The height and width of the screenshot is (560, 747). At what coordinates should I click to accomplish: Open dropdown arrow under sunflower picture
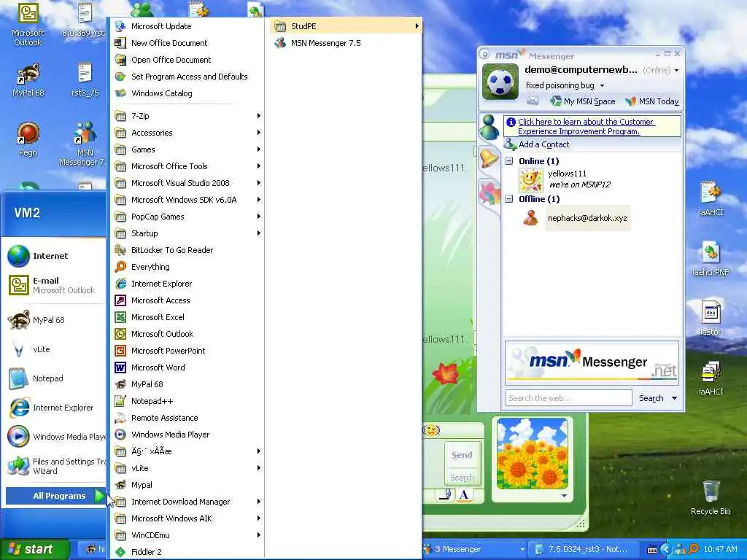(564, 496)
